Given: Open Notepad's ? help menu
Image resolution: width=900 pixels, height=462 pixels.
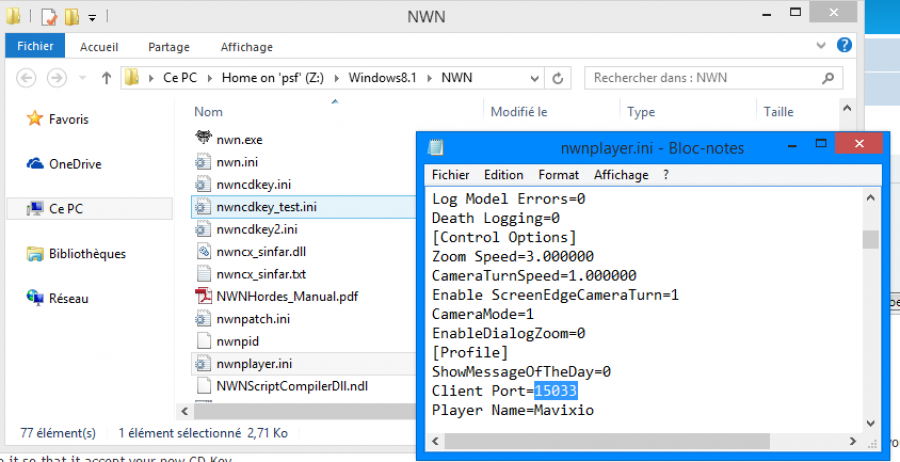Looking at the screenshot, I should pos(666,174).
